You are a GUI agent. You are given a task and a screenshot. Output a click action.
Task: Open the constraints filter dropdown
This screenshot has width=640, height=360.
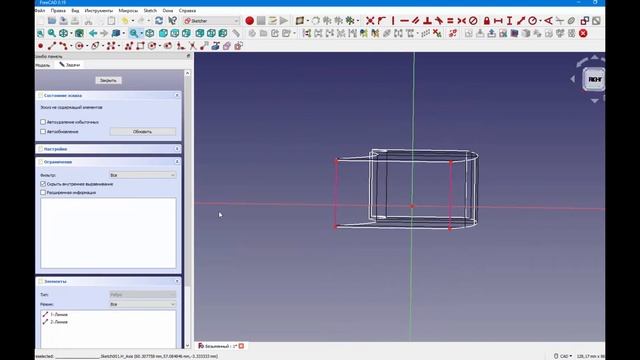click(x=142, y=175)
